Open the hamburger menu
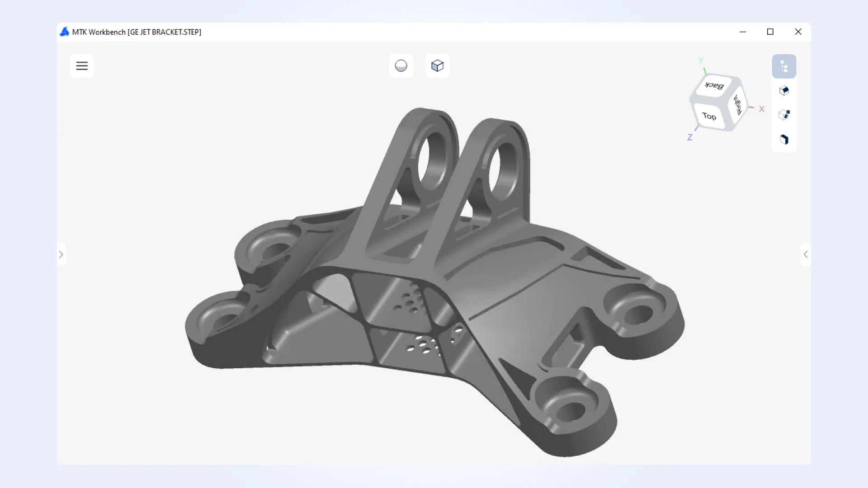 [x=82, y=66]
